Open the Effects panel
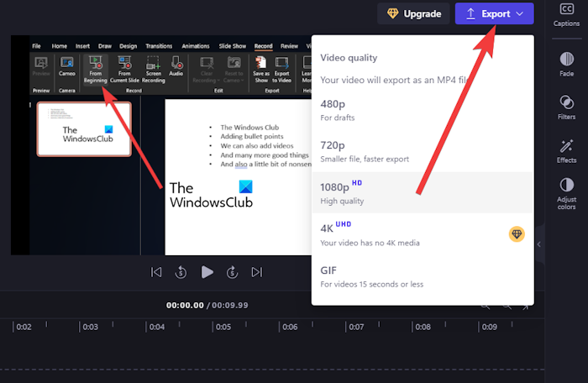The width and height of the screenshot is (588, 383). click(566, 151)
